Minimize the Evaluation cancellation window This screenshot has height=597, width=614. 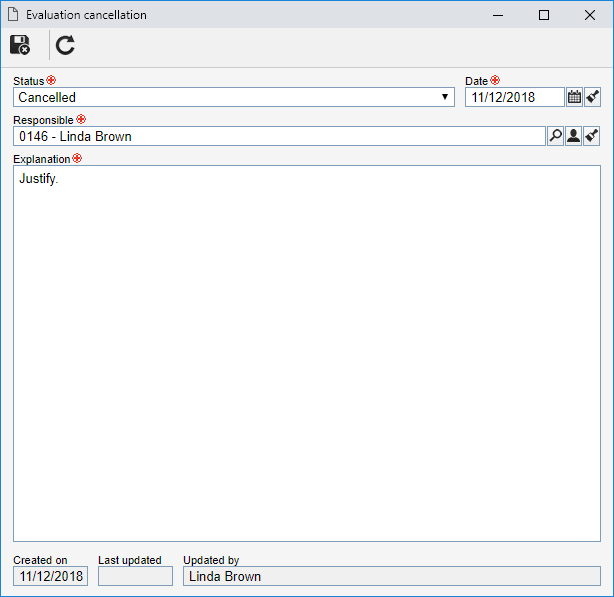point(498,15)
